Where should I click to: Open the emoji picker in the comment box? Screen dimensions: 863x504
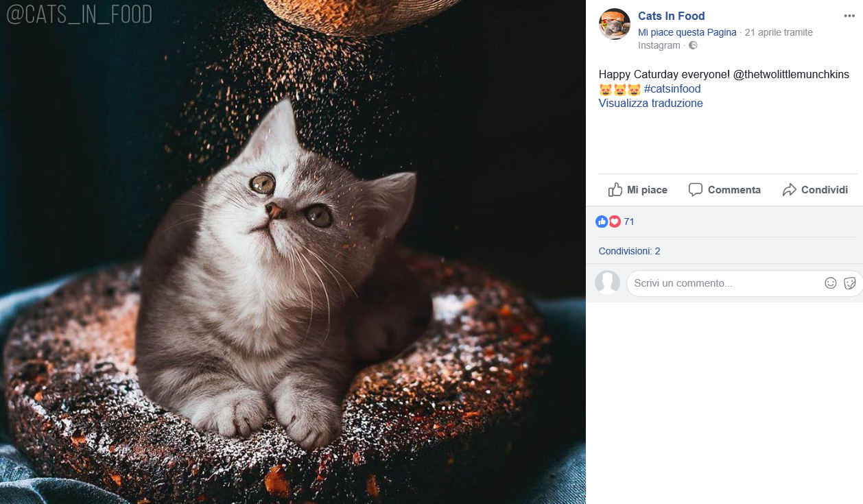tap(830, 283)
